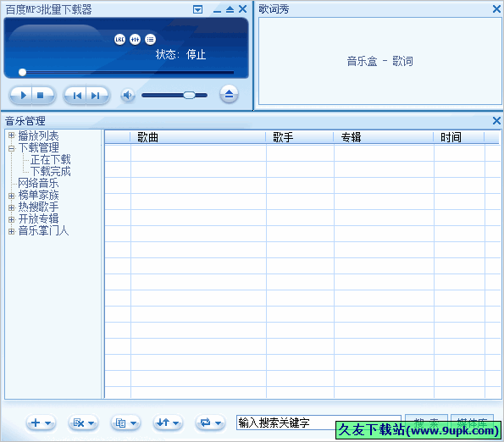The height and width of the screenshot is (442, 504).
Task: Select 网络音乐 in the tree
Action: click(38, 184)
